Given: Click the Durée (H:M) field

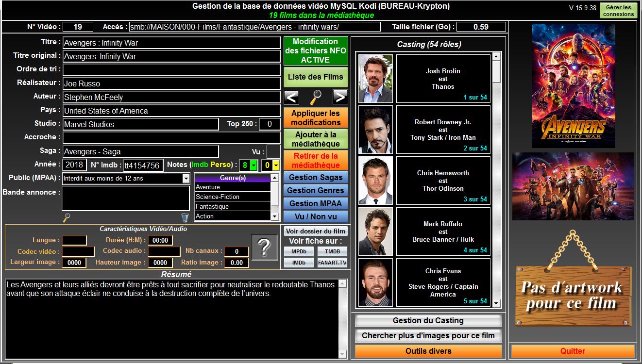Looking at the screenshot, I should [x=160, y=240].
